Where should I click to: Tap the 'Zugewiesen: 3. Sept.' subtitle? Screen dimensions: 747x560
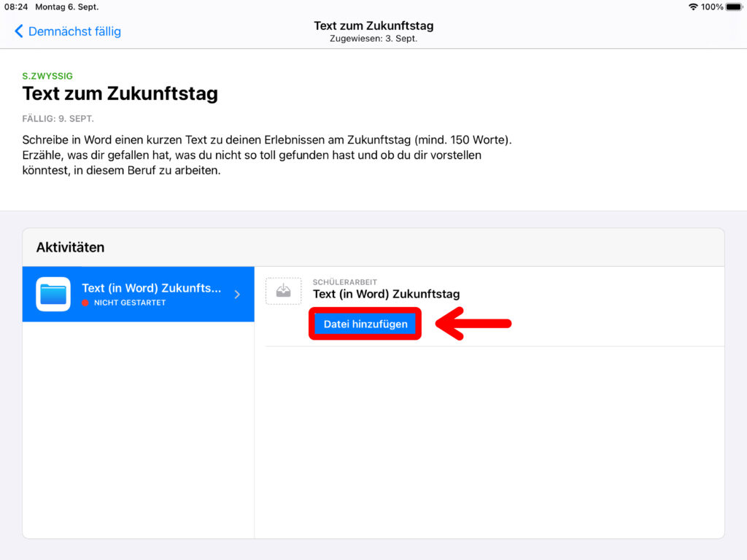pyautogui.click(x=373, y=39)
